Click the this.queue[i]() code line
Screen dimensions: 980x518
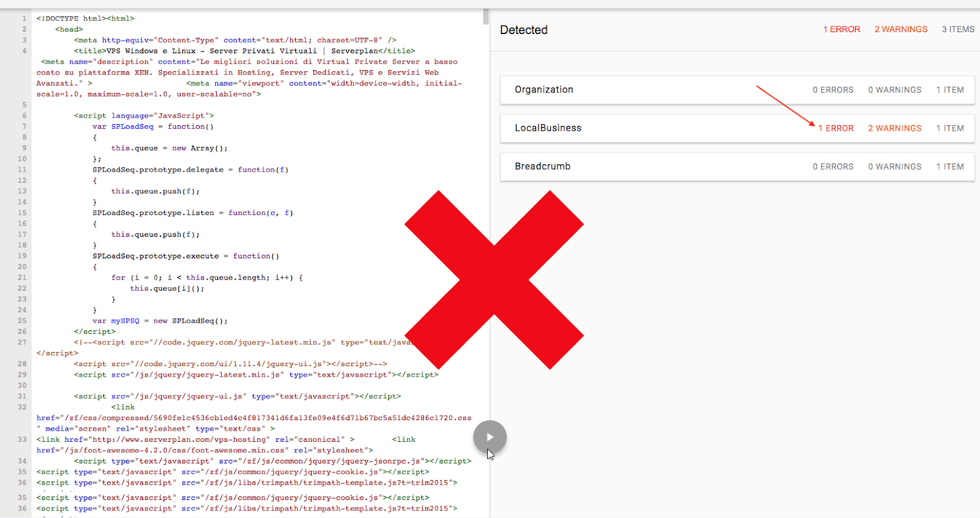(167, 289)
